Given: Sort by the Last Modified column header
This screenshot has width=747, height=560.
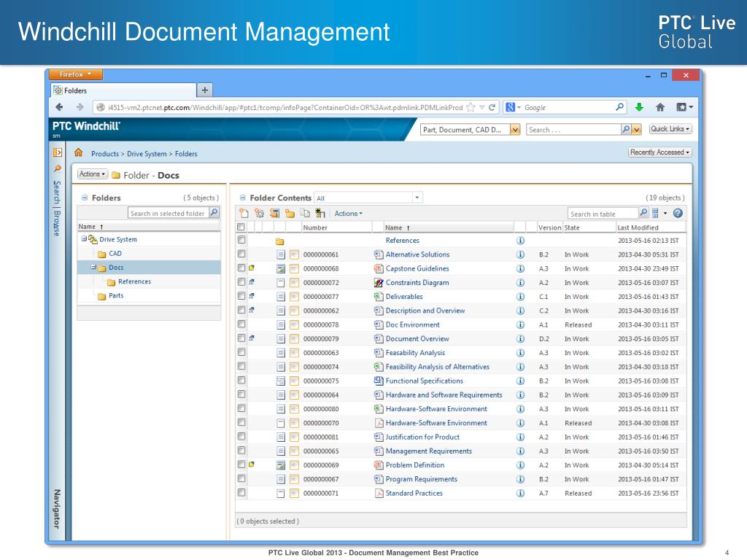Looking at the screenshot, I should 638,227.
